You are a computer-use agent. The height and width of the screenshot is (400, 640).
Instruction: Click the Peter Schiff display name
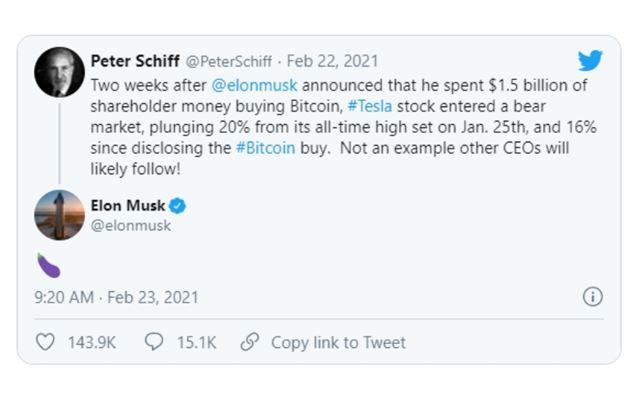137,59
